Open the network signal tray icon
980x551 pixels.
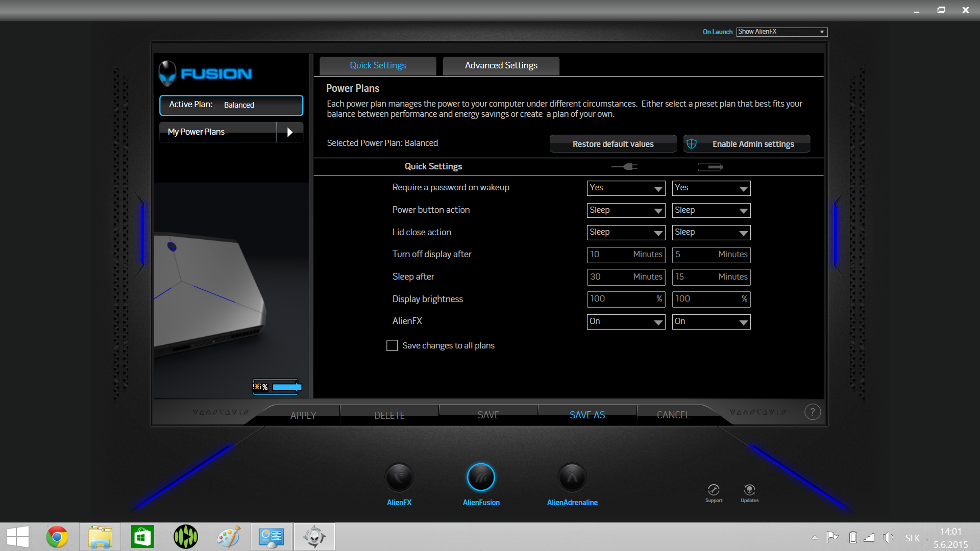[869, 537]
